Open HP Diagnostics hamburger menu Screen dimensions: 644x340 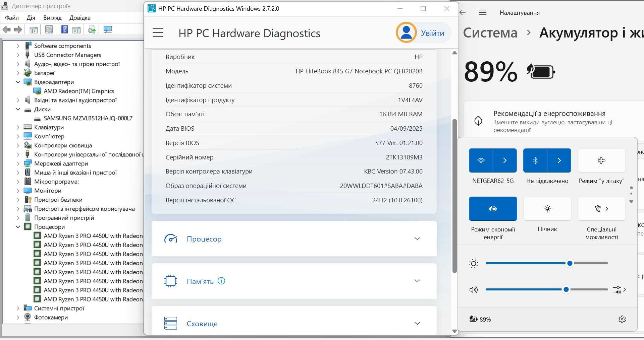point(158,33)
